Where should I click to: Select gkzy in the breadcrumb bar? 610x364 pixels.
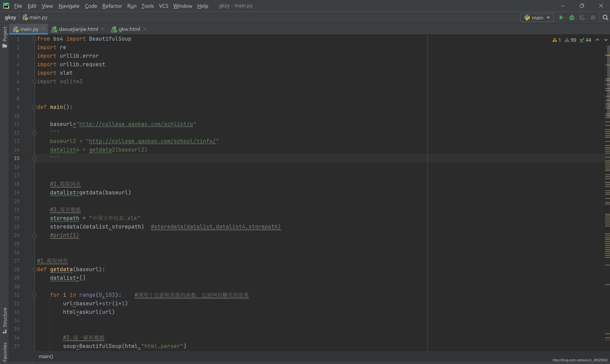[10, 17]
